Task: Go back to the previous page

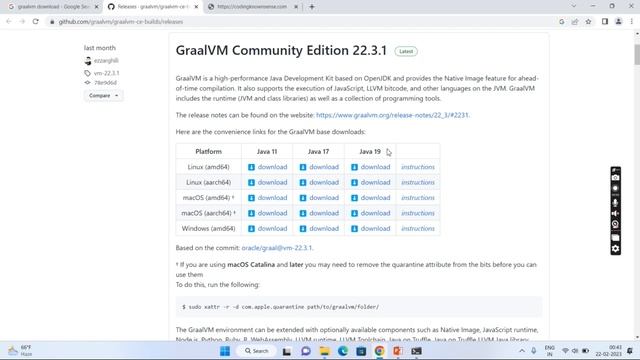Action: click(9, 21)
